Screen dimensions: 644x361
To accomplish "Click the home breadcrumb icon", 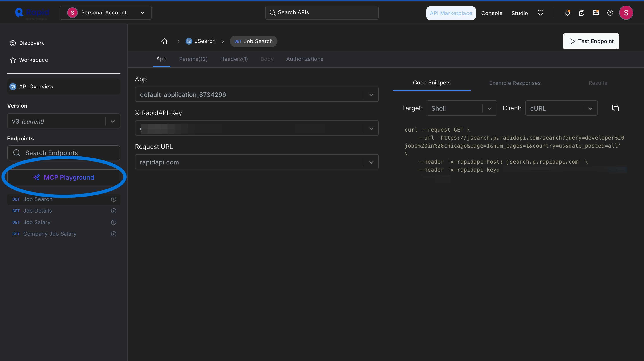I will coord(164,41).
